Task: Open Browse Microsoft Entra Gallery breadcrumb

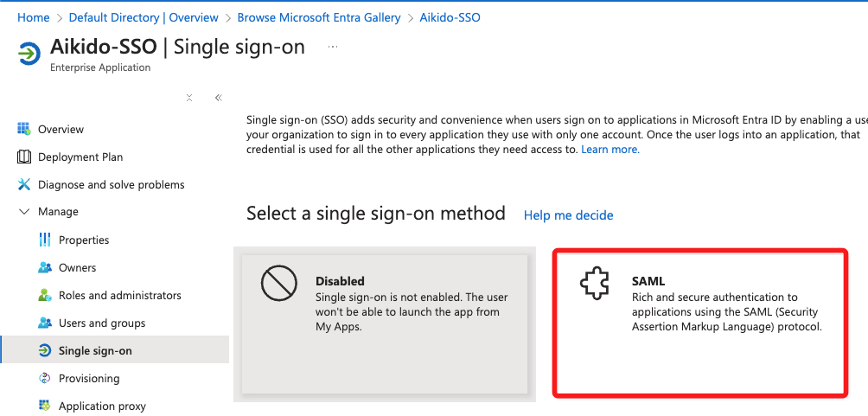Action: click(x=319, y=17)
